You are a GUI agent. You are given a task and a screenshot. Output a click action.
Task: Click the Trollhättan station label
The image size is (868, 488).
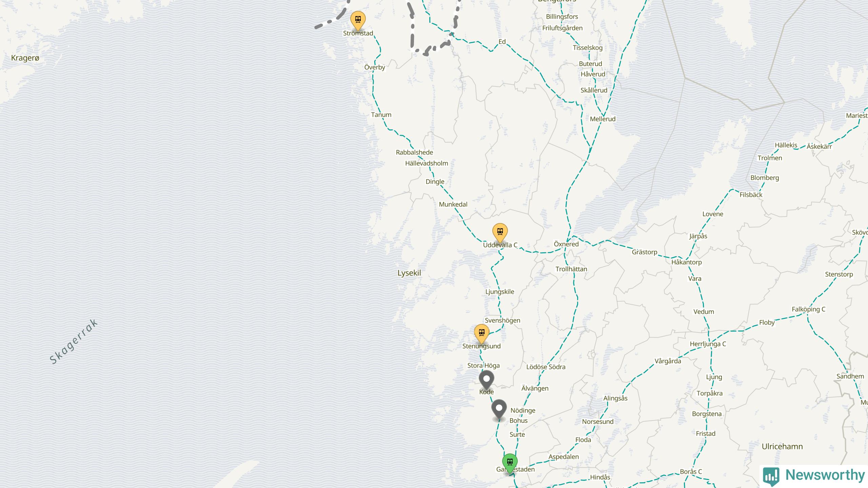(571, 269)
